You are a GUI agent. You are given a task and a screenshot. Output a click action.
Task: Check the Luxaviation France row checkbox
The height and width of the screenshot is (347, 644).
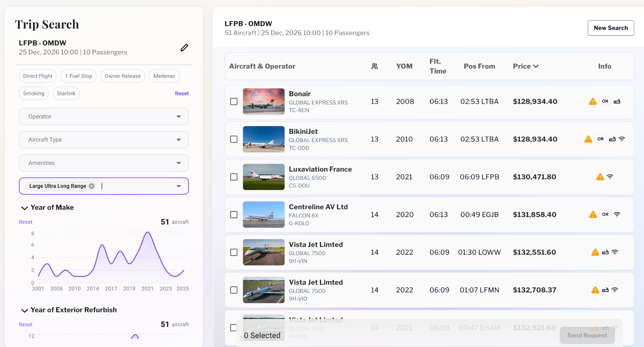point(234,177)
